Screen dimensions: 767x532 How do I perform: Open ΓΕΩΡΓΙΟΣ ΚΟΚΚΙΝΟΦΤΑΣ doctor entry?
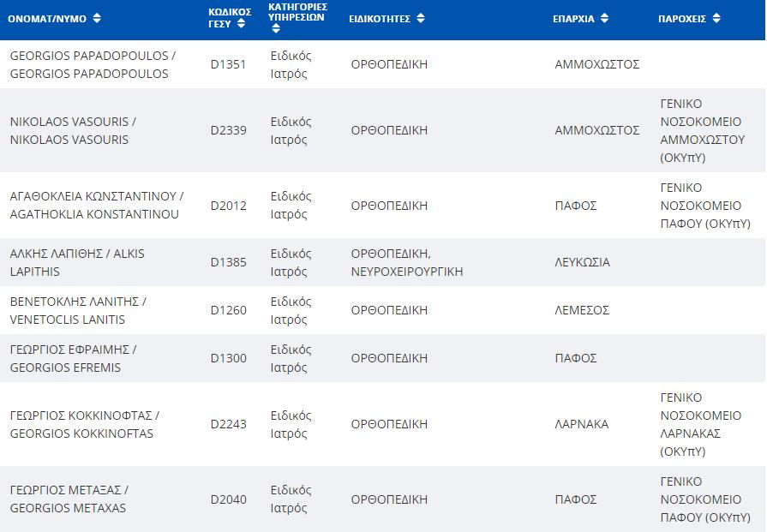[x=85, y=424]
